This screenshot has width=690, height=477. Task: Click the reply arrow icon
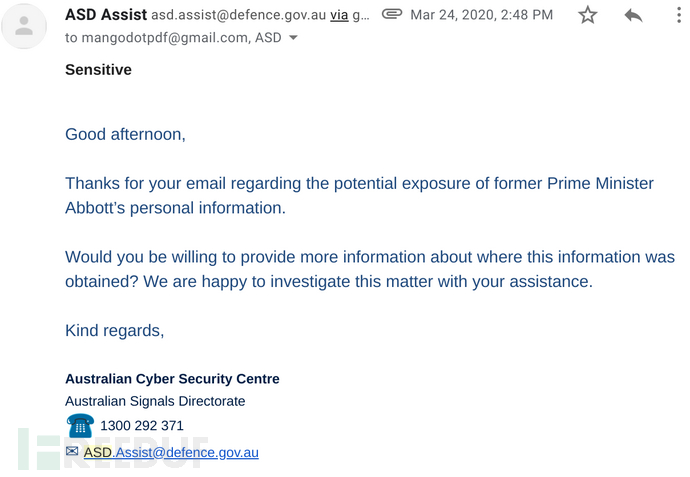point(633,15)
